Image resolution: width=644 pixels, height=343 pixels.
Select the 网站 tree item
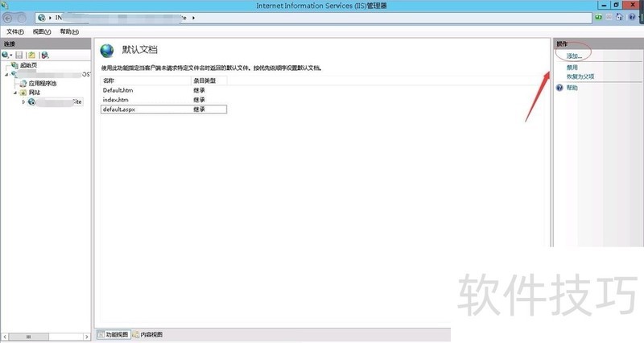pos(35,93)
